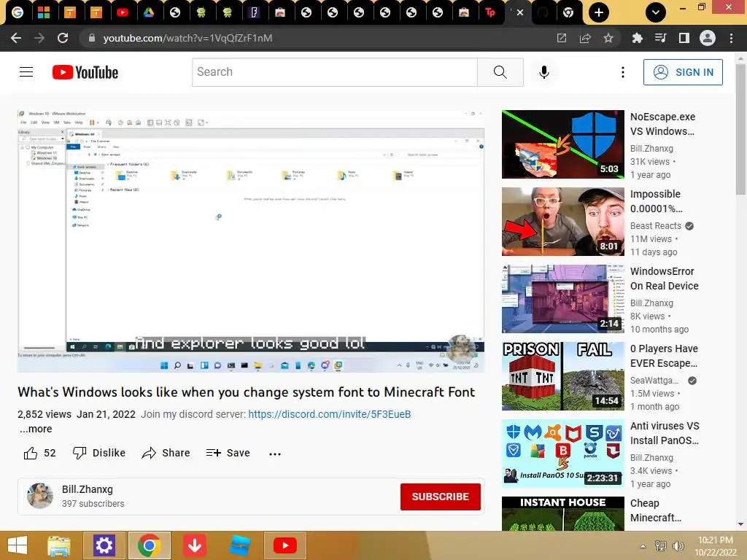Like this video with thumbs up
The height and width of the screenshot is (560, 747).
[39, 453]
